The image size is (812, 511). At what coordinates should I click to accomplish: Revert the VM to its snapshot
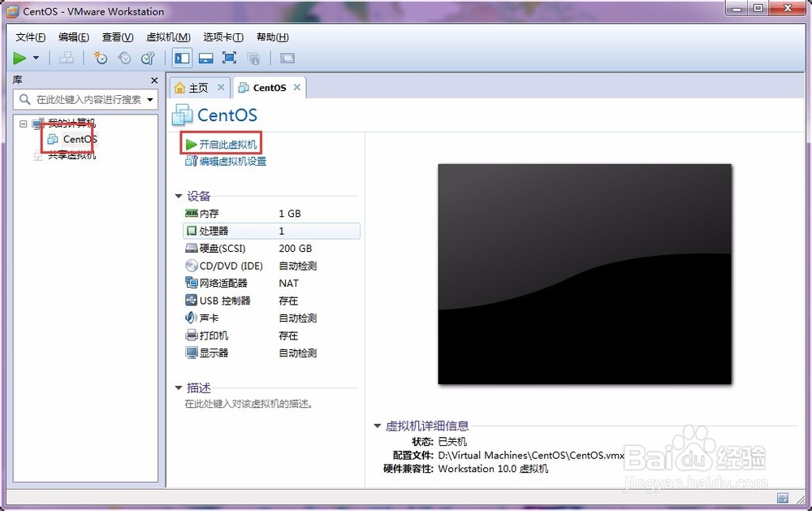coord(123,58)
